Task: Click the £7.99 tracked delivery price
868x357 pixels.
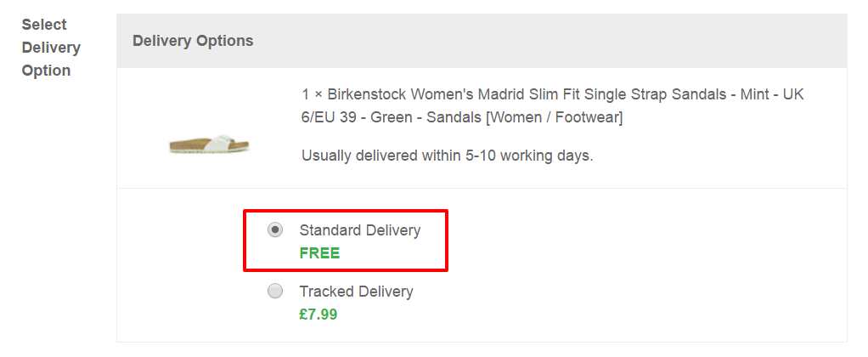Action: click(x=318, y=314)
